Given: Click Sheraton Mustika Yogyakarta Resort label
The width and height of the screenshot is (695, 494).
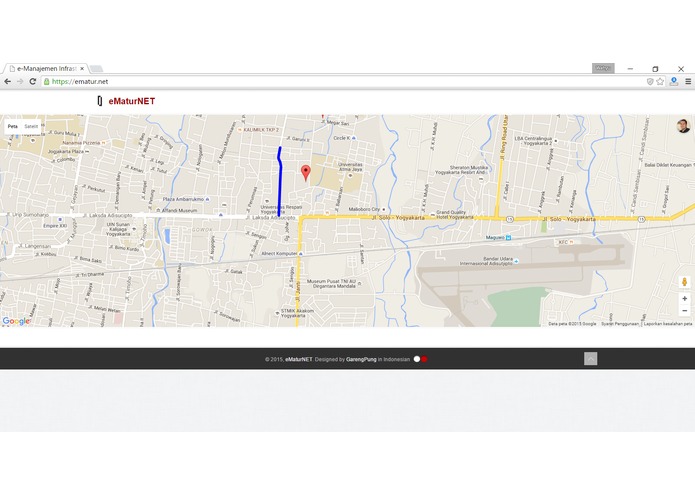Looking at the screenshot, I should click(x=461, y=170).
